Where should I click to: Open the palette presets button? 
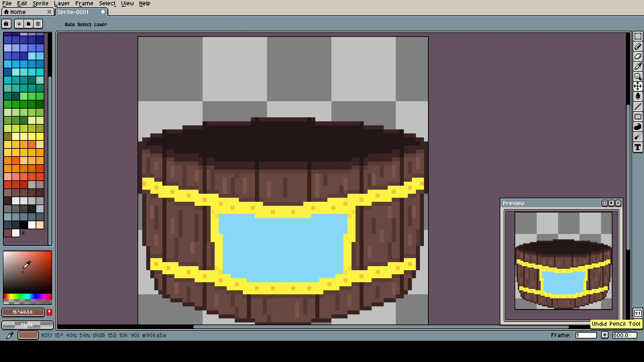[x=29, y=24]
